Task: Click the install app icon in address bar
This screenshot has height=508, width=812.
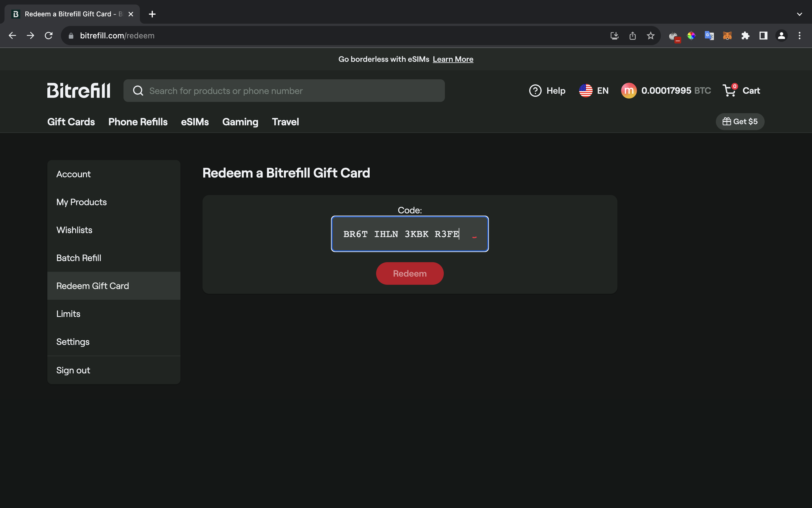Action: pyautogui.click(x=614, y=36)
